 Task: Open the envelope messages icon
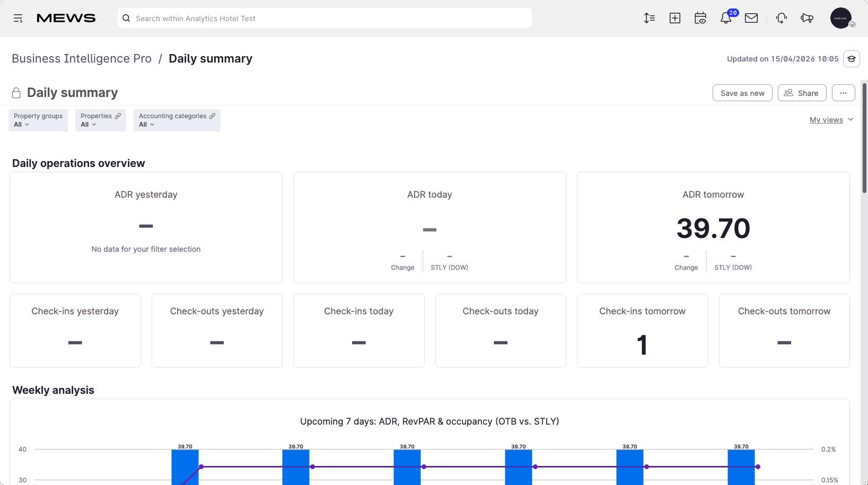pyautogui.click(x=751, y=18)
